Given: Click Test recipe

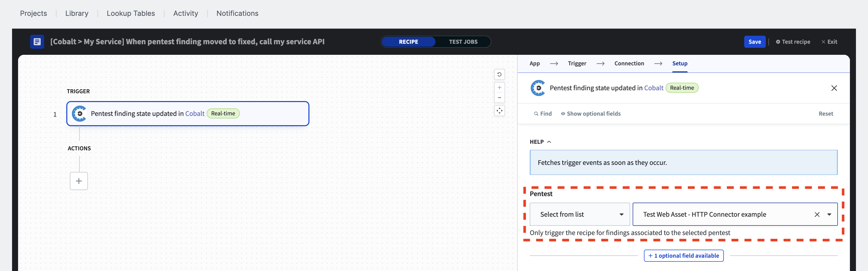Looking at the screenshot, I should [x=793, y=42].
